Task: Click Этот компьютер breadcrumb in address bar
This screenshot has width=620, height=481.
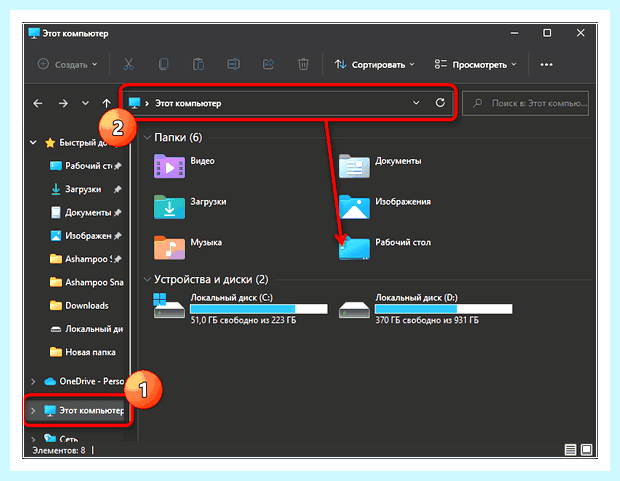Action: (x=188, y=103)
